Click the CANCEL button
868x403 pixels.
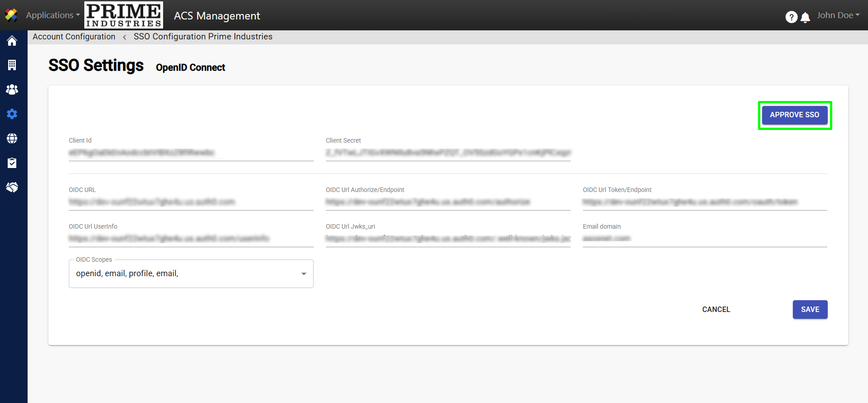[x=716, y=309]
